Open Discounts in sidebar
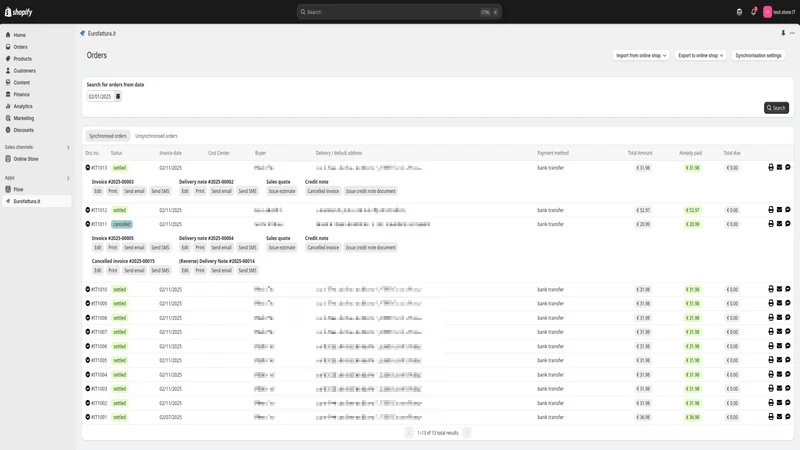800x450 pixels. coord(23,130)
